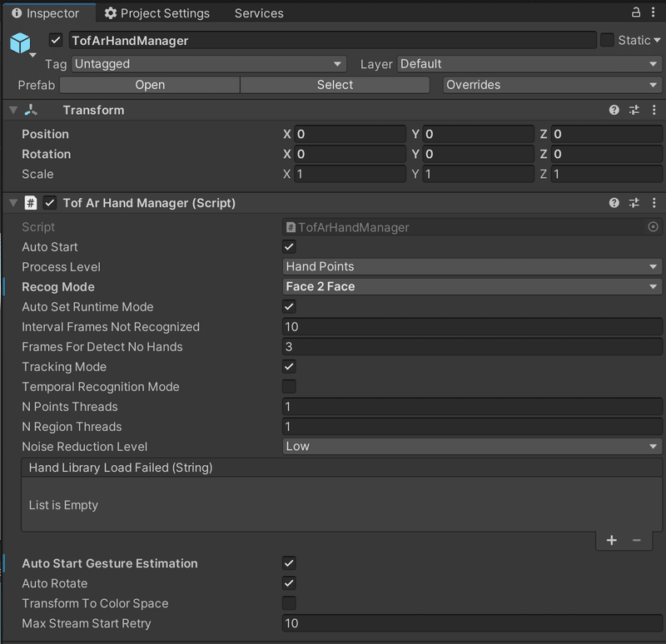Viewport: 666px width, 644px height.
Task: Click the Tof Ar Hand Manager script icon
Action: pos(31,203)
